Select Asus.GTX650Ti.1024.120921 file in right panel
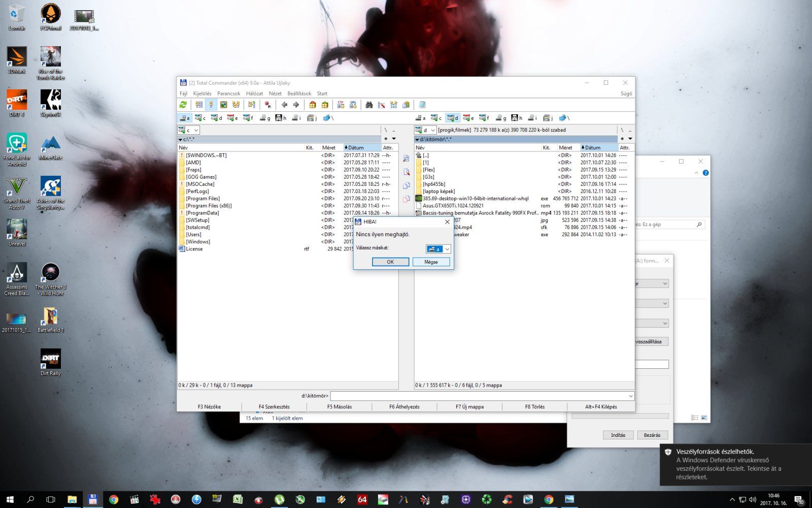The image size is (812, 508). pyautogui.click(x=453, y=206)
